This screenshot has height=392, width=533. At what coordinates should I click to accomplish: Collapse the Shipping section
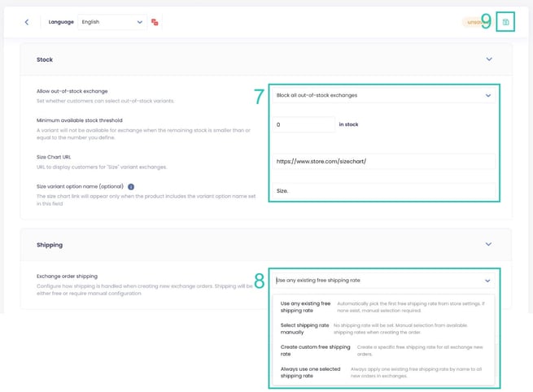tap(488, 244)
